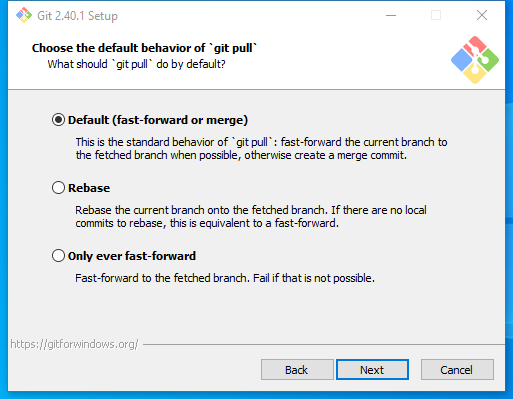Go to the previous page with Back
This screenshot has height=399, width=513.
[x=297, y=370]
